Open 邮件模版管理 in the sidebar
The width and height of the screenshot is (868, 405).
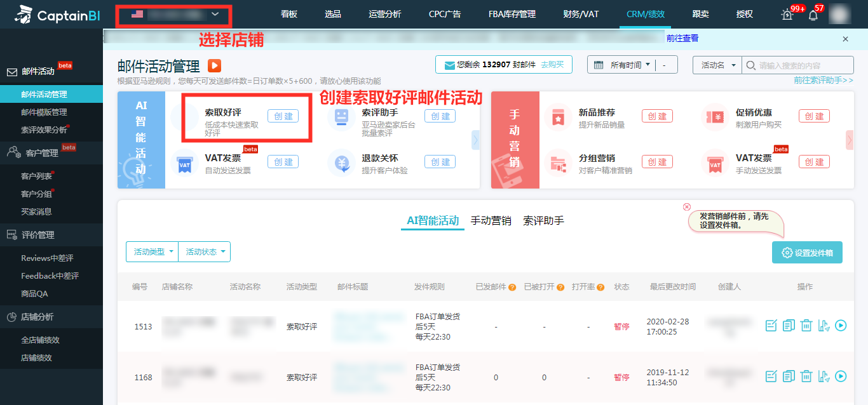[44, 112]
